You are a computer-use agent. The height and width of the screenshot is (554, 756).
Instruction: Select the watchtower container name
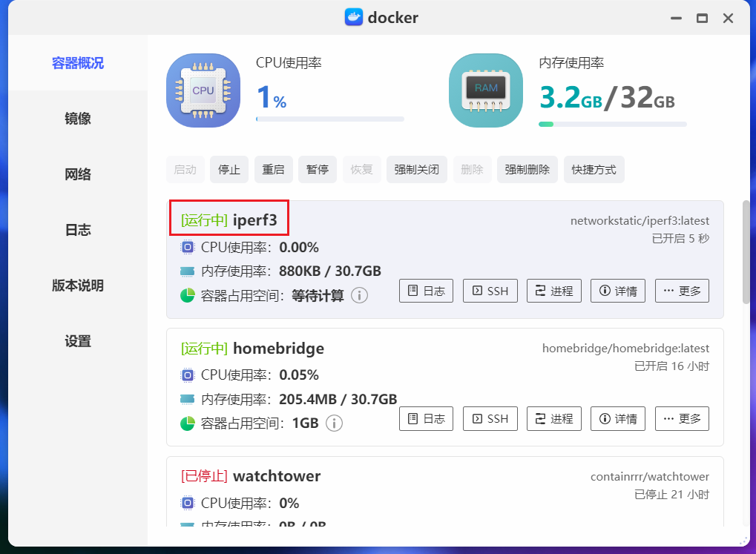[x=277, y=476]
